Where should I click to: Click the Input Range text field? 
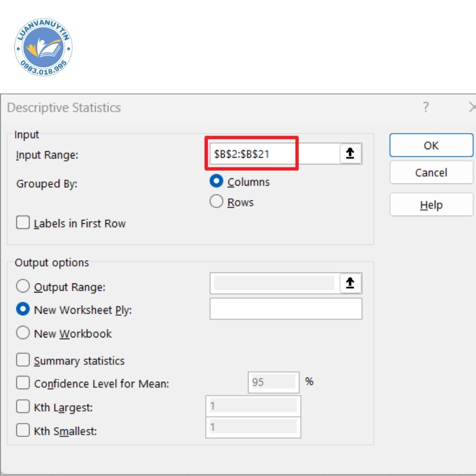272,154
